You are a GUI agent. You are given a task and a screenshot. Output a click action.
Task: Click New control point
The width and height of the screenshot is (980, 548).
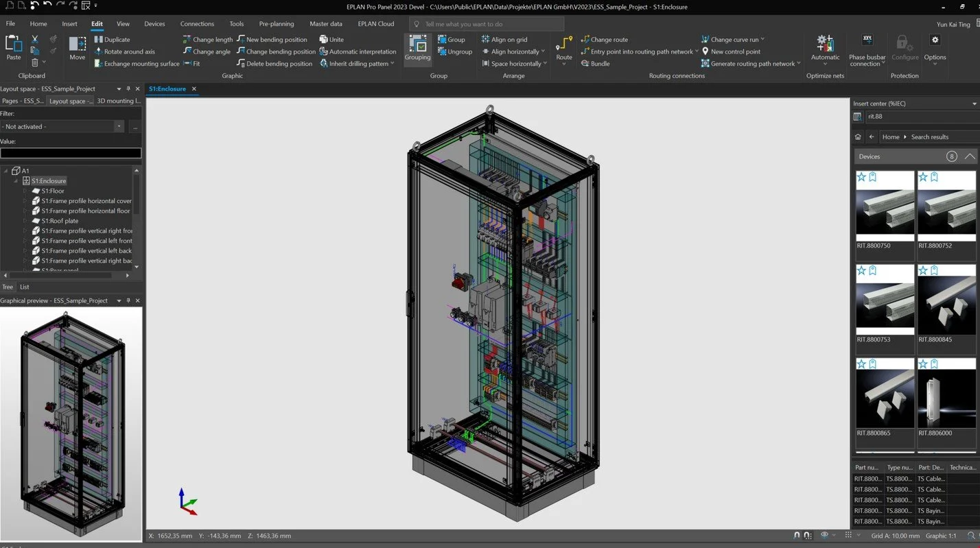(730, 51)
